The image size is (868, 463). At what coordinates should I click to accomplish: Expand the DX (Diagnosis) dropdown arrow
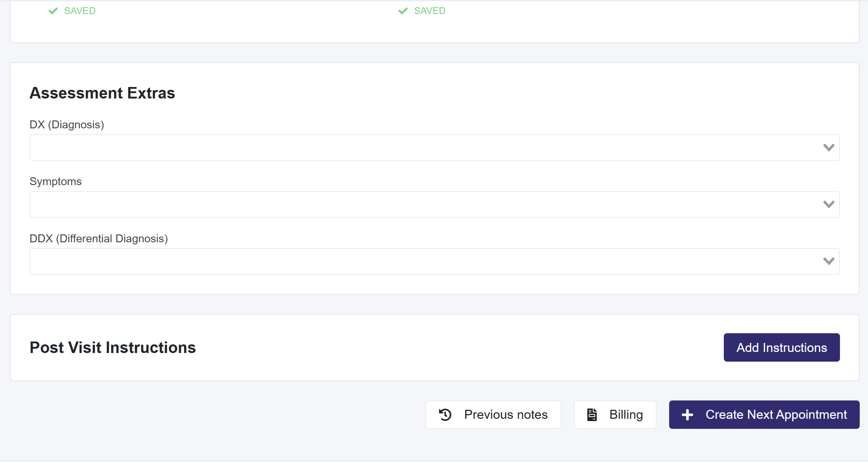pyautogui.click(x=828, y=147)
